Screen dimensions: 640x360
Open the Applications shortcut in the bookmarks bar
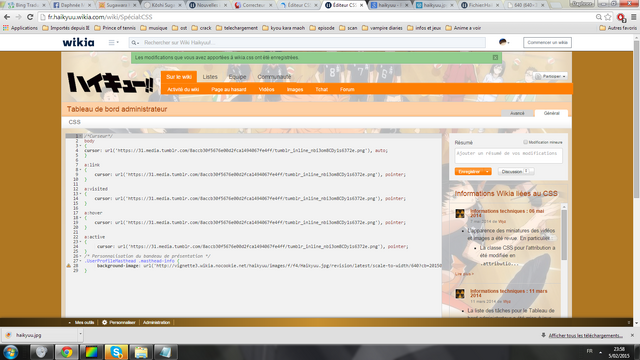pyautogui.click(x=20, y=28)
